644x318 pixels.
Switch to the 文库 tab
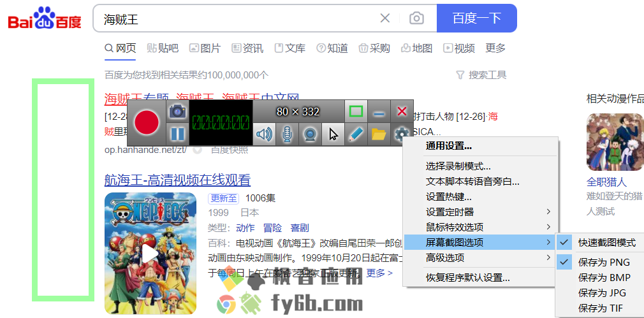[x=290, y=48]
